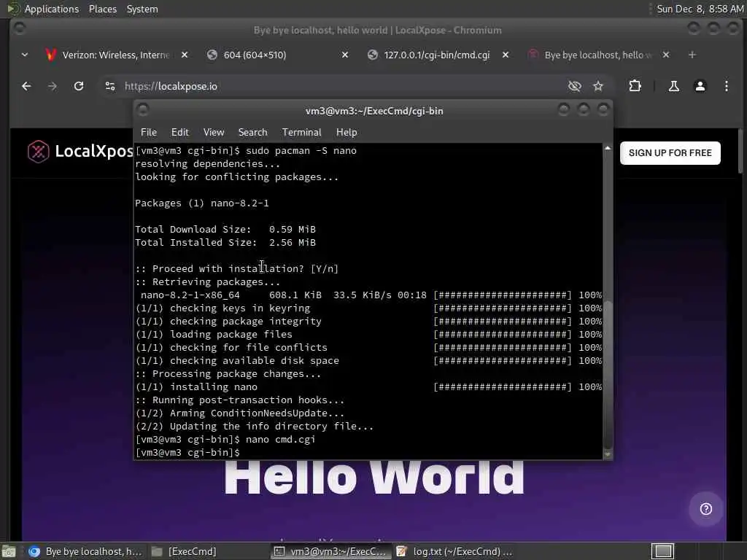Switch to ExecCmd folder taskbar button
The height and width of the screenshot is (560, 747).
184,551
